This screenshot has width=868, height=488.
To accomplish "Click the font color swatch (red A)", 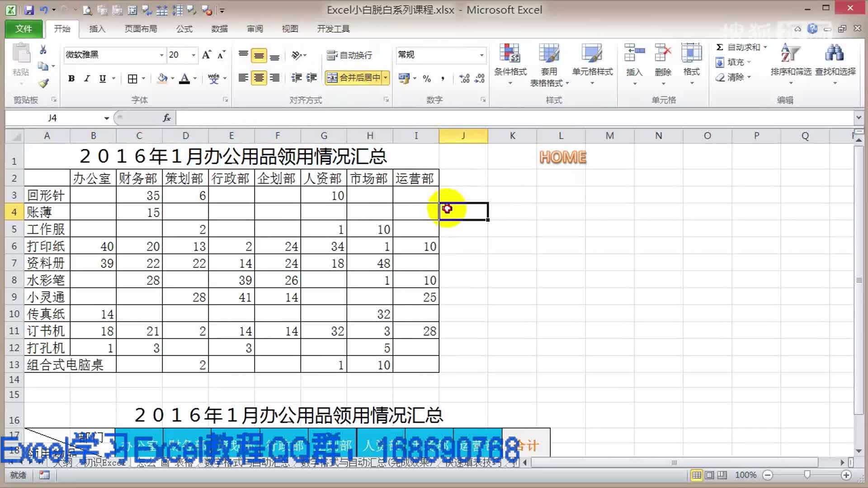I will pyautogui.click(x=184, y=79).
